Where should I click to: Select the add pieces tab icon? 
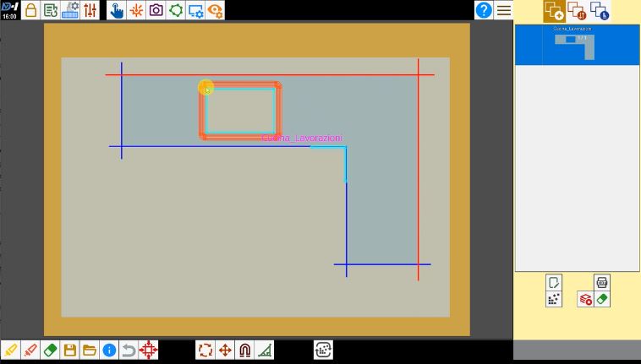coord(555,11)
